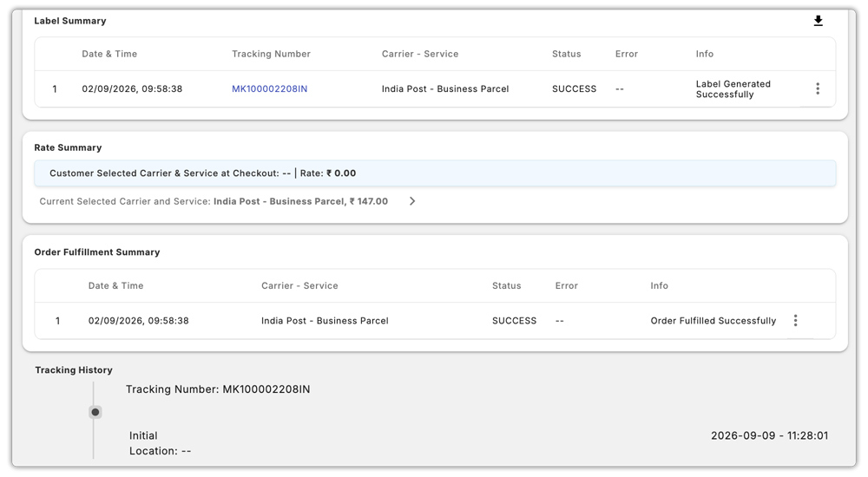Select SUCCESS status in Order Fulfillment Summary
The width and height of the screenshot is (868, 477).
[514, 321]
